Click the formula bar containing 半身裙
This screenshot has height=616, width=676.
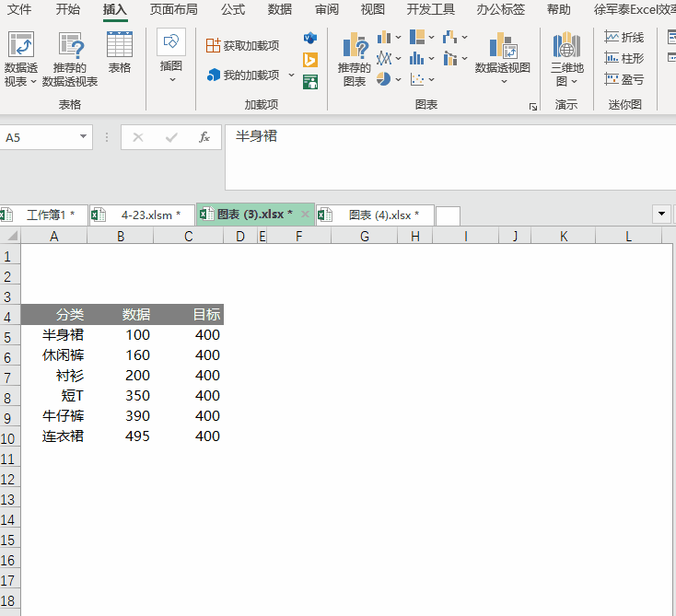coord(450,157)
